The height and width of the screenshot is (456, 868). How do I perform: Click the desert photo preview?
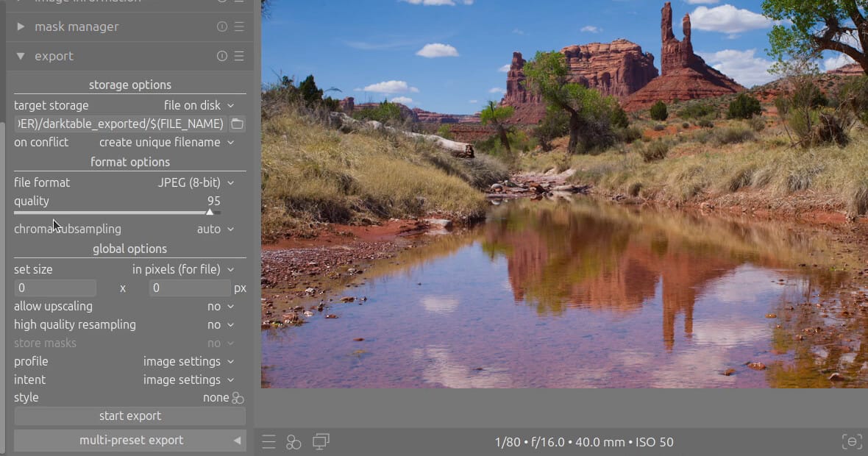point(564,193)
